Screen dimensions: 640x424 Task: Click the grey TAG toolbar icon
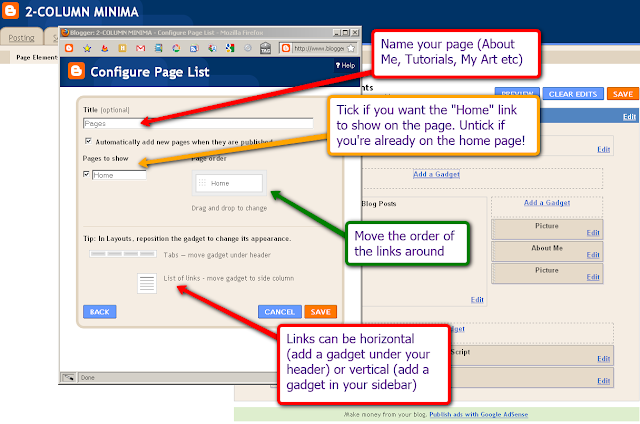(265, 48)
